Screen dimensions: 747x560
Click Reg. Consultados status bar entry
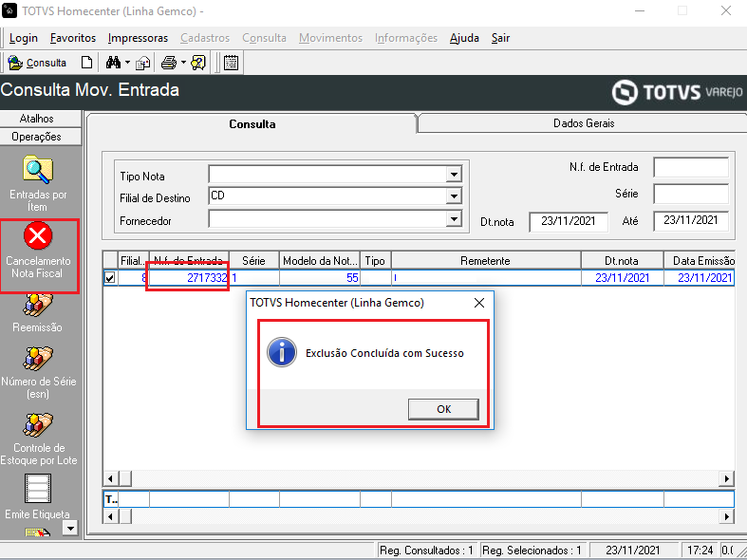[x=427, y=550]
